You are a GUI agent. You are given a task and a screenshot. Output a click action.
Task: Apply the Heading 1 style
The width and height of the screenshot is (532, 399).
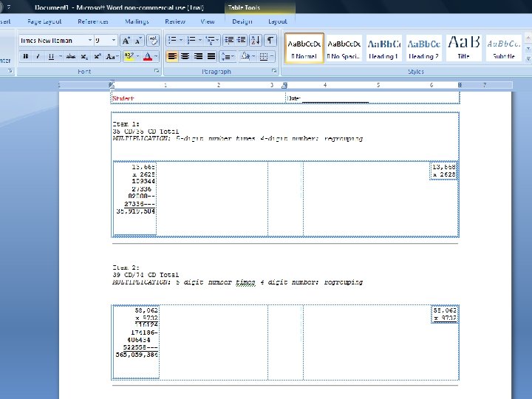point(383,48)
